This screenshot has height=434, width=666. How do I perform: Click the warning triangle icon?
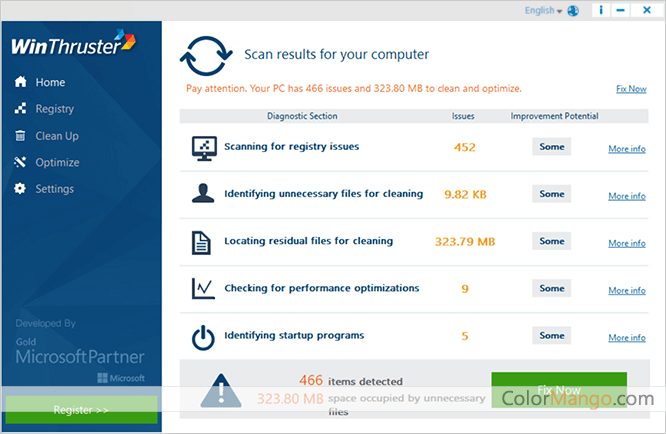221,390
